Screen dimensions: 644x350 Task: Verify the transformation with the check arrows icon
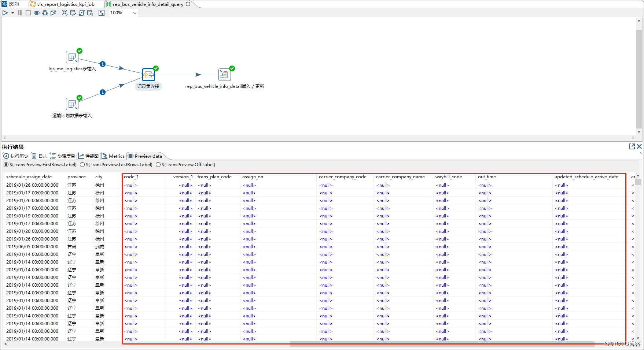65,13
